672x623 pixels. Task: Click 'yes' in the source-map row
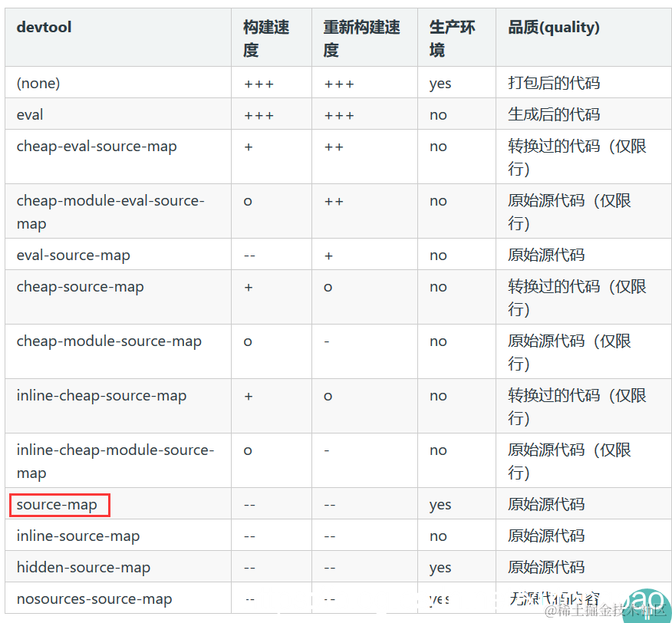coord(440,506)
